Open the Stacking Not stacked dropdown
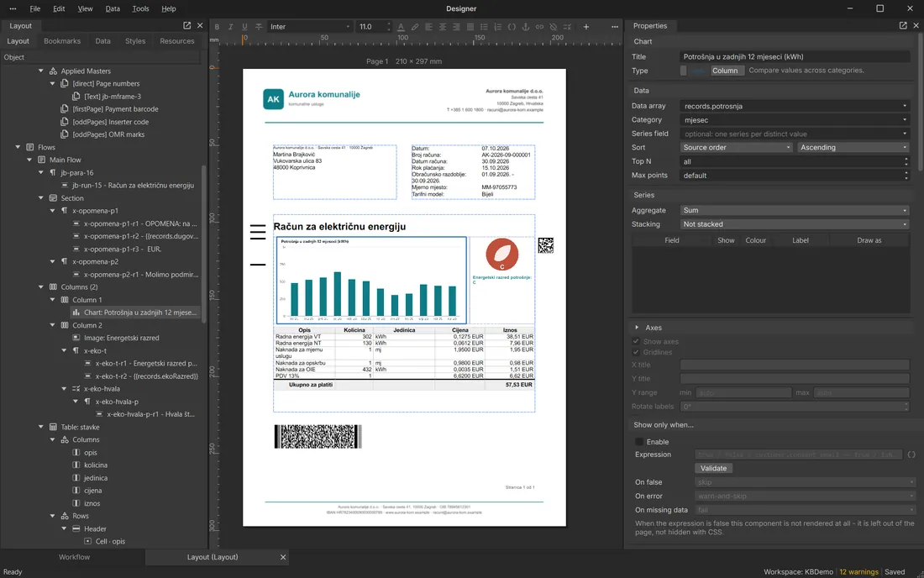 click(x=795, y=224)
